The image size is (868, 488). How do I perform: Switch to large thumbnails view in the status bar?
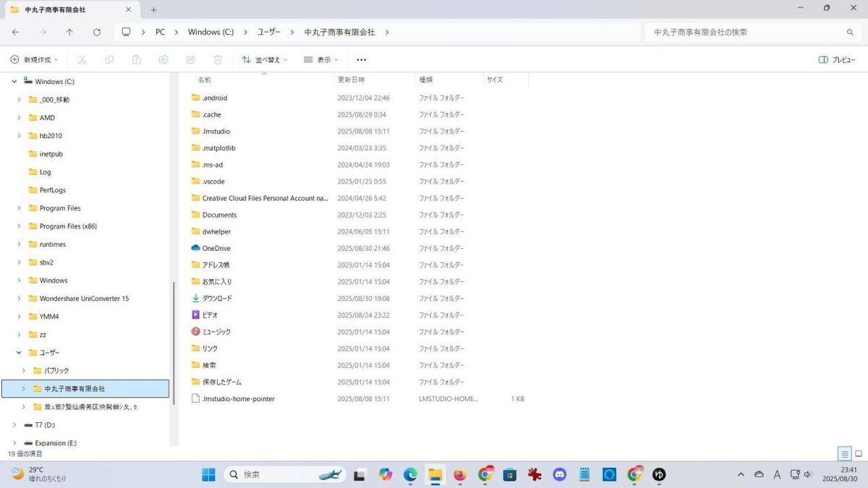tap(859, 453)
